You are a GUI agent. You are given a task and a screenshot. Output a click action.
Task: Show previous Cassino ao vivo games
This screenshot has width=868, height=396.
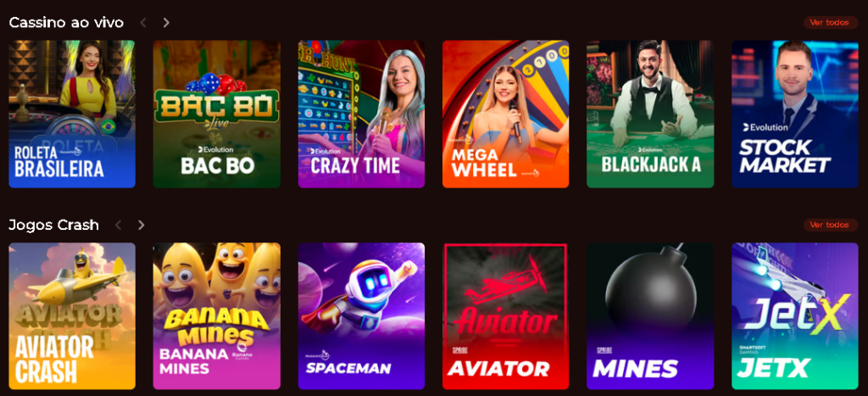142,23
